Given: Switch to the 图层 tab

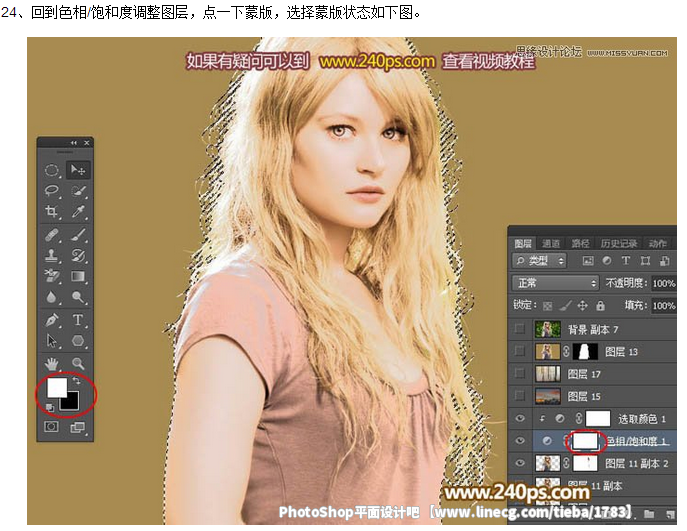Looking at the screenshot, I should click(x=523, y=244).
